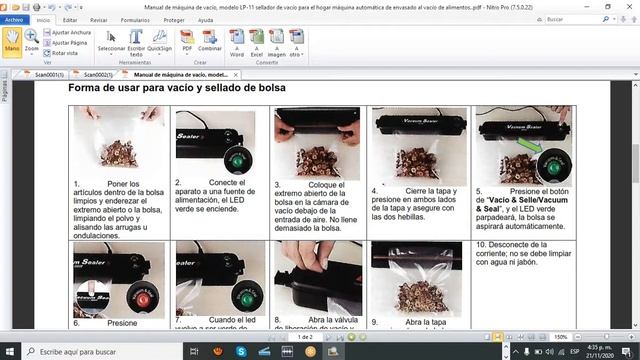Open the customize quick access toolbar dropdown
Viewport: 640px width, 360px height.
click(x=81, y=7)
